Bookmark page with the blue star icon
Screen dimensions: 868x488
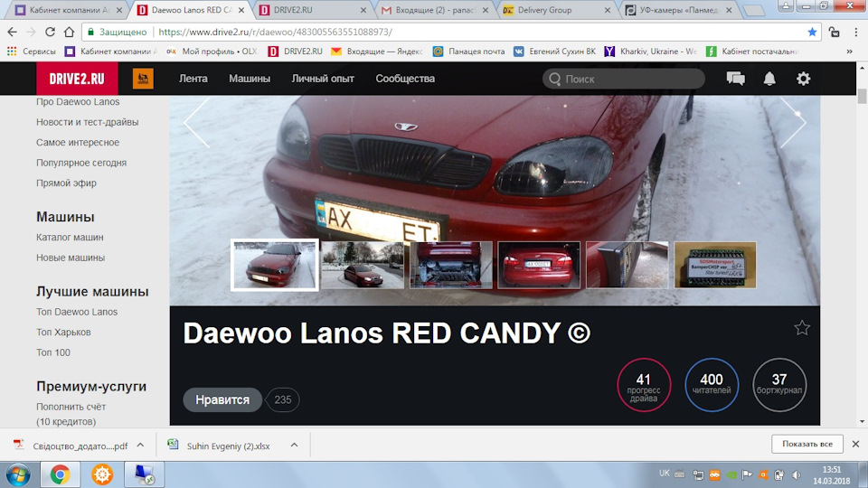coord(812,33)
